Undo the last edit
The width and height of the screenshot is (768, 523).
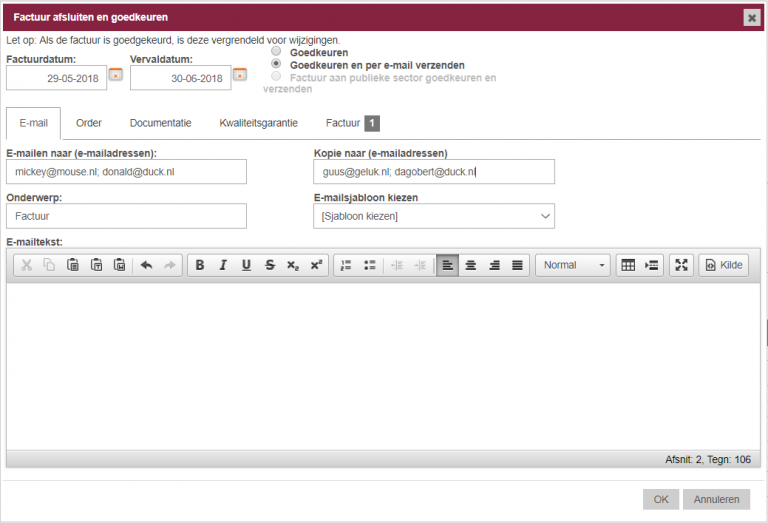click(146, 265)
